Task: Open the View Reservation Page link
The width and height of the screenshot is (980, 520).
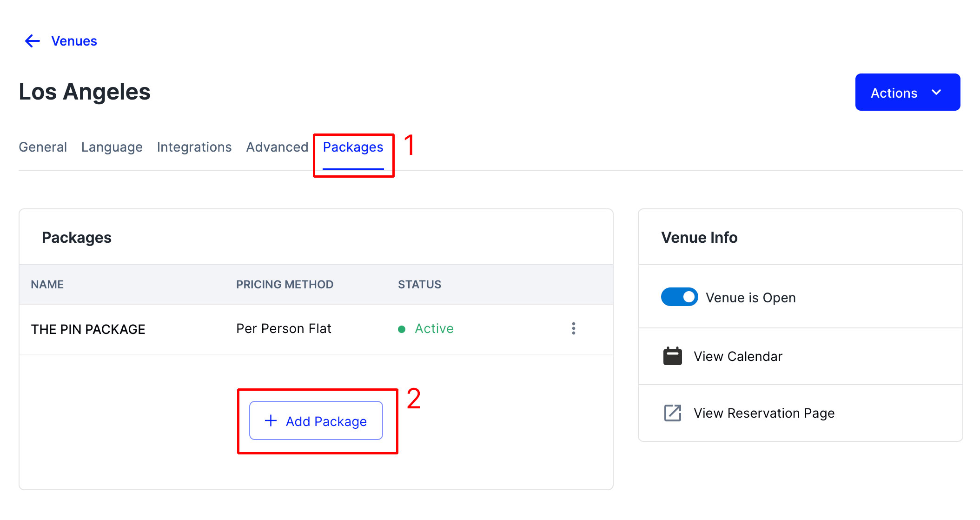Action: click(x=764, y=413)
